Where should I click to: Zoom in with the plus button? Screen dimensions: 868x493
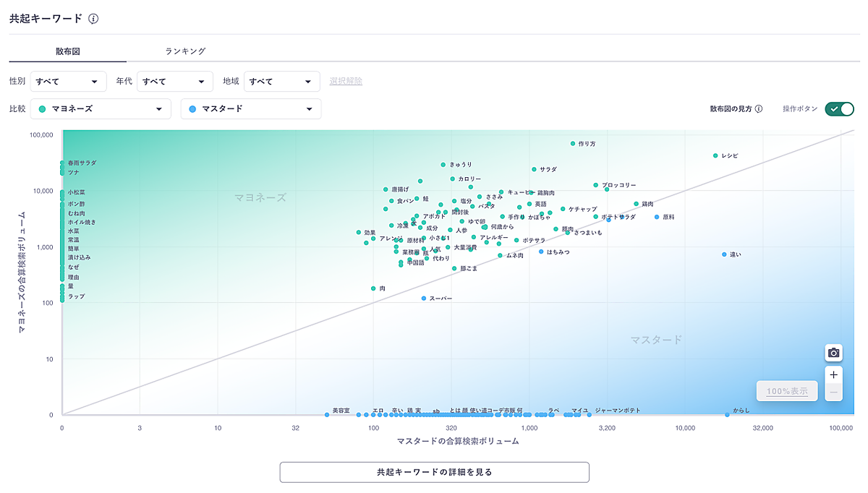(834, 374)
